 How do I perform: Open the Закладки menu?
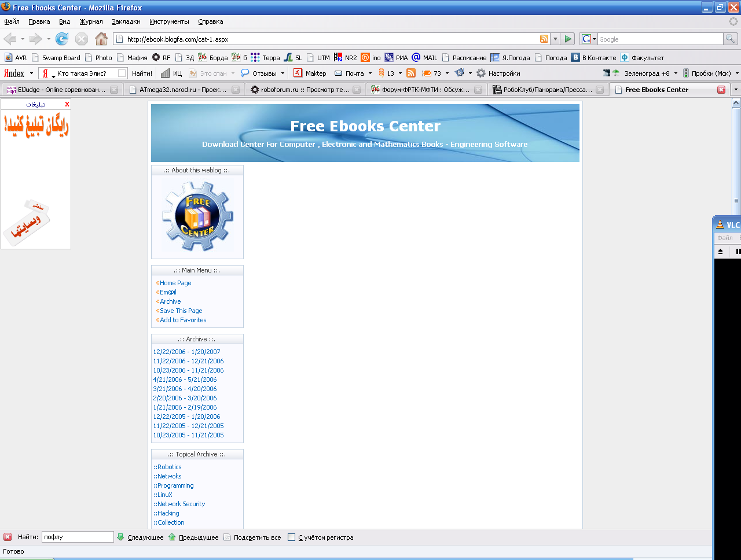126,21
